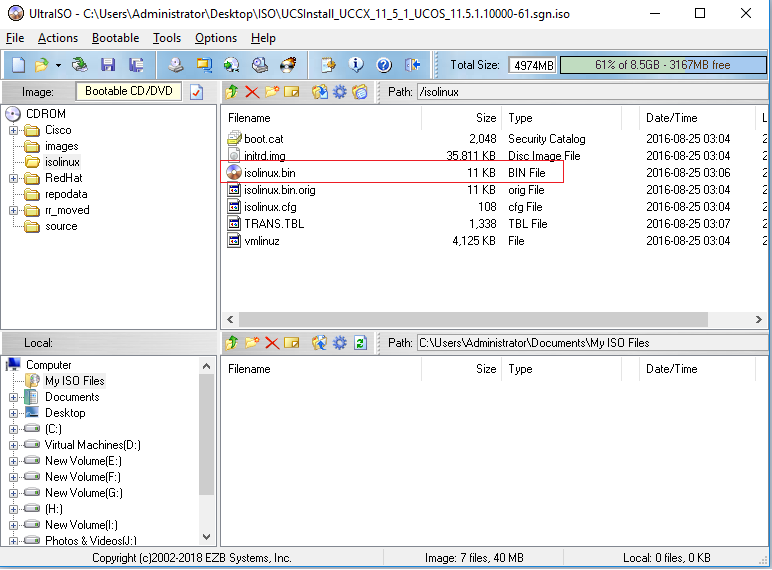Click the Extract icon in image toolbar
772x570 pixels.
point(320,92)
